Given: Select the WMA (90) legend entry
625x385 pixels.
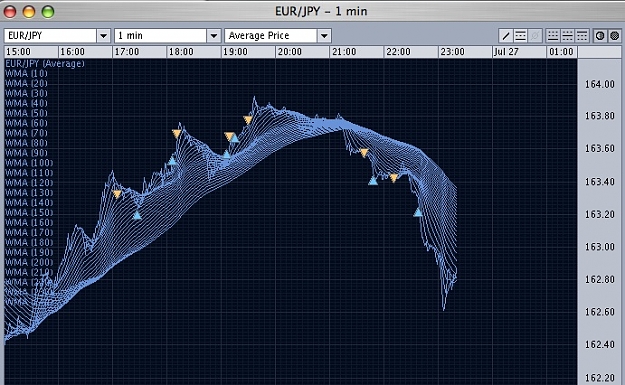Looking at the screenshot, I should (26, 153).
